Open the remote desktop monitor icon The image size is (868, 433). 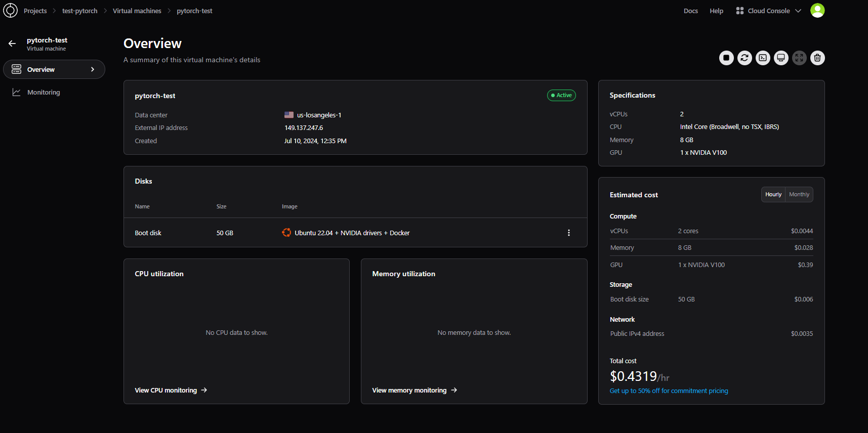(x=781, y=58)
